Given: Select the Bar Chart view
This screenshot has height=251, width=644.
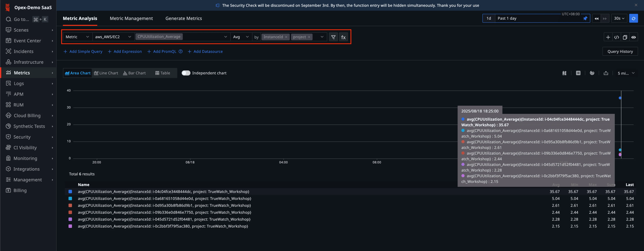Looking at the screenshot, I should point(134,73).
